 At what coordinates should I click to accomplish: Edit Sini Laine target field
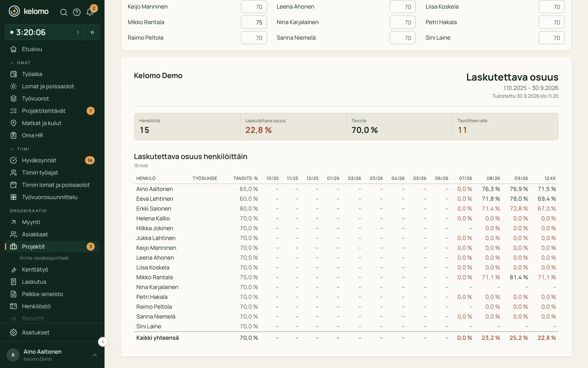click(551, 38)
